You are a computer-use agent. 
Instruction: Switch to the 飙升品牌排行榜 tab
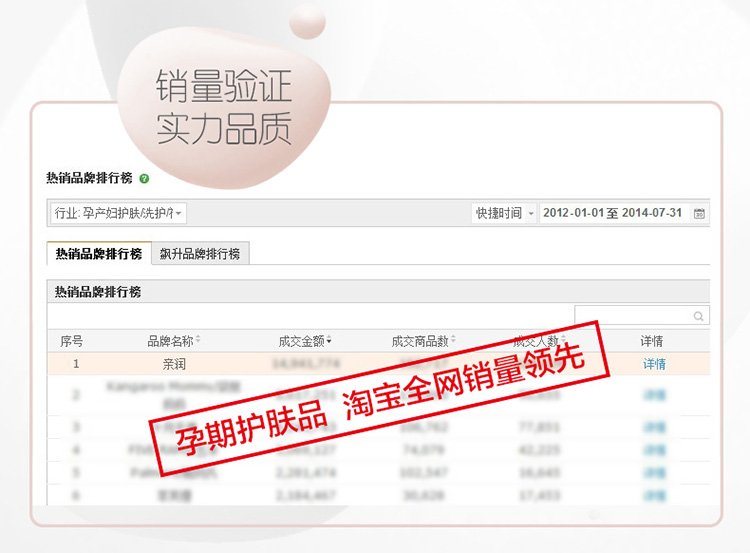200,254
